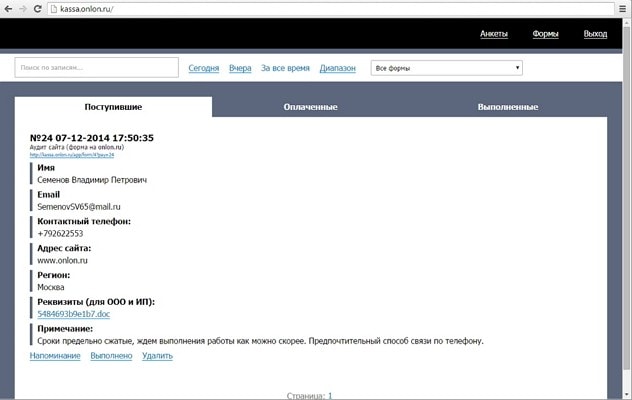Screen dimensions: 632x400
Task: Go back using browser back arrow
Action: [x=8, y=9]
